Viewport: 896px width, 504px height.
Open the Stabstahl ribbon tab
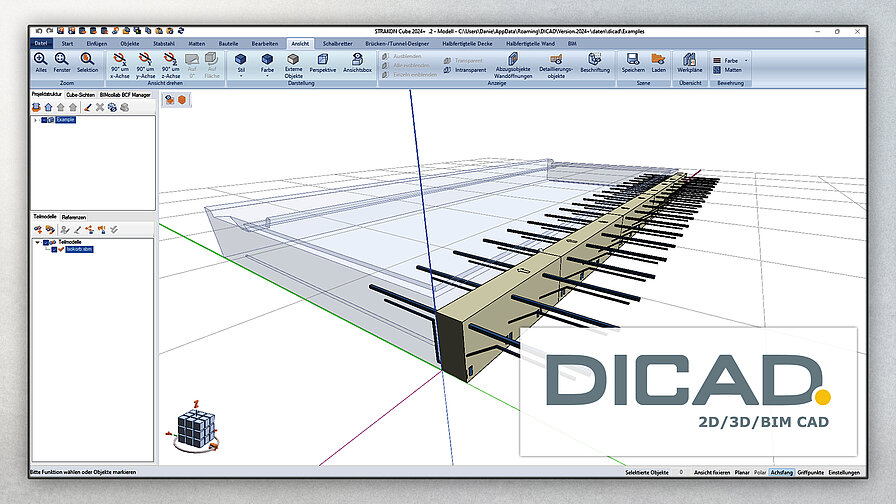click(164, 43)
